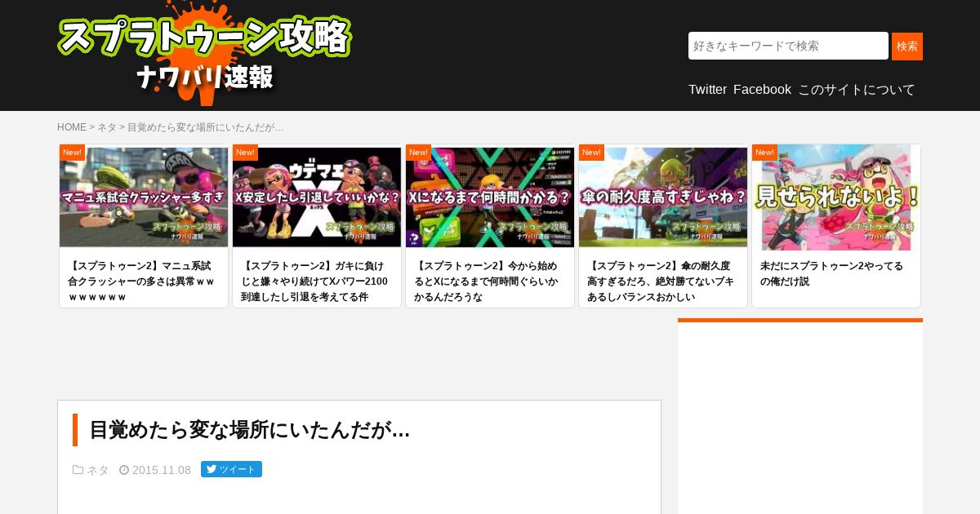This screenshot has width=980, height=514.
Task: Click New! badge on X安定 card
Action: 245,153
